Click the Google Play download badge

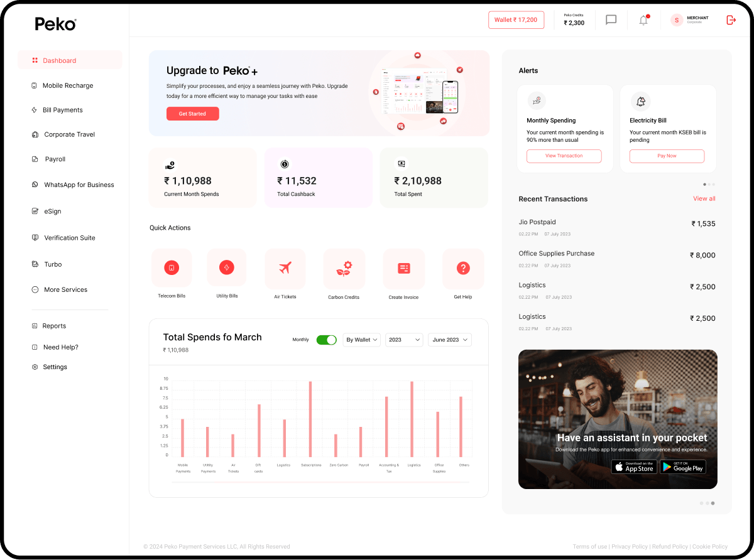682,467
